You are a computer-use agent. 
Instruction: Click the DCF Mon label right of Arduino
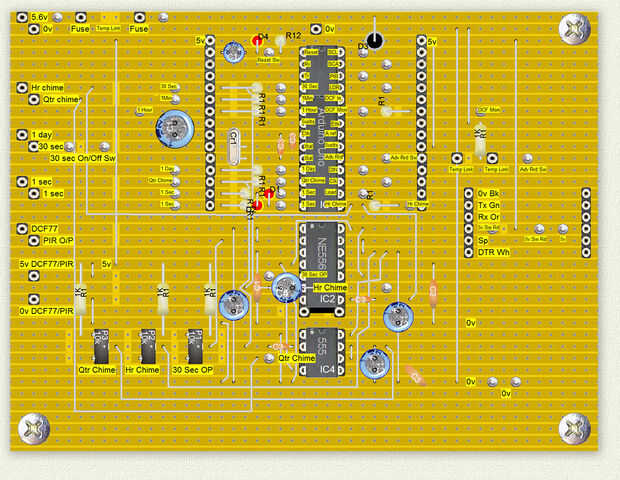tap(490, 110)
